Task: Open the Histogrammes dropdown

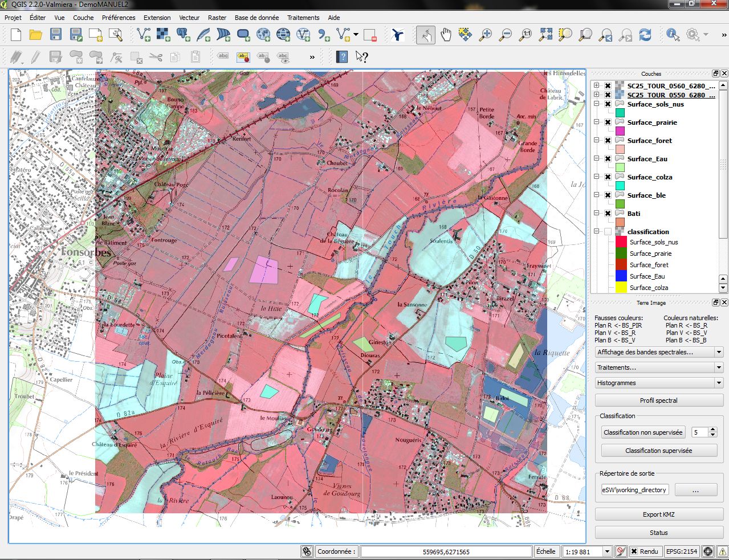Action: [659, 383]
